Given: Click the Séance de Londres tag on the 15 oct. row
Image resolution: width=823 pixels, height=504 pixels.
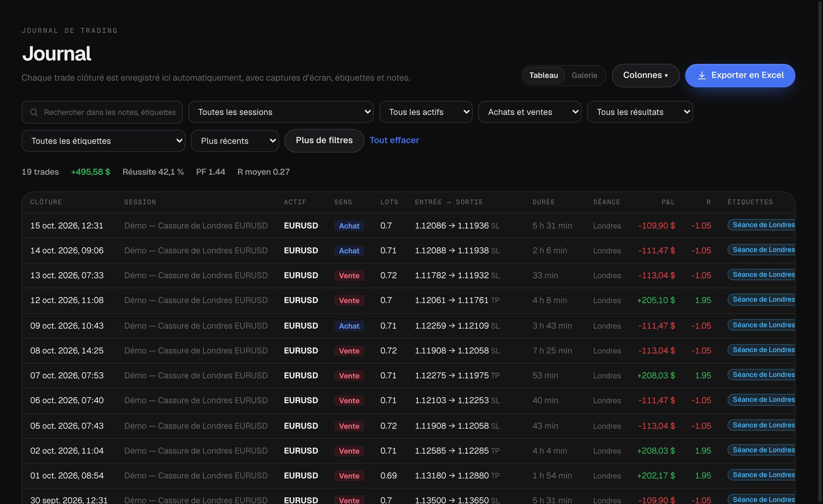Looking at the screenshot, I should tap(762, 225).
